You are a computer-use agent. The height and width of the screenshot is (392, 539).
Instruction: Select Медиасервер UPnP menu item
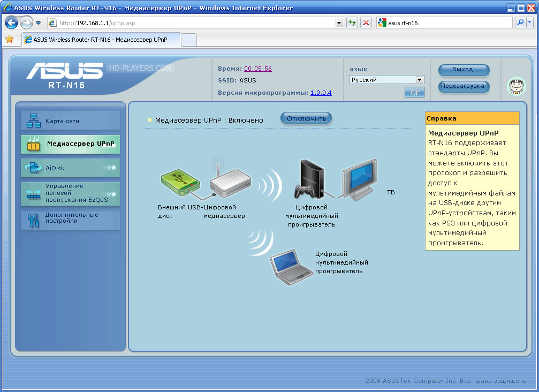pos(71,144)
